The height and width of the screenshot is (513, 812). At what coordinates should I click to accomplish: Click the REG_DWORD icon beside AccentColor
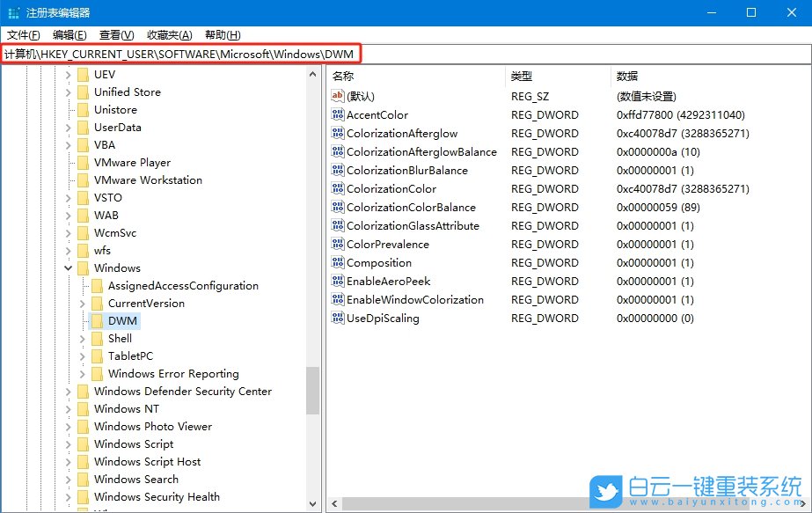[x=337, y=114]
